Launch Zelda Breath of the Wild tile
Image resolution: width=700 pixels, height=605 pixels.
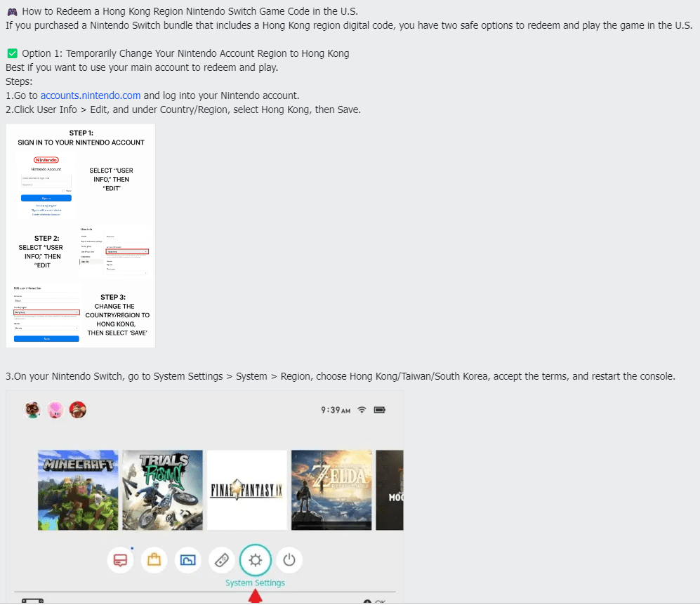click(x=331, y=490)
